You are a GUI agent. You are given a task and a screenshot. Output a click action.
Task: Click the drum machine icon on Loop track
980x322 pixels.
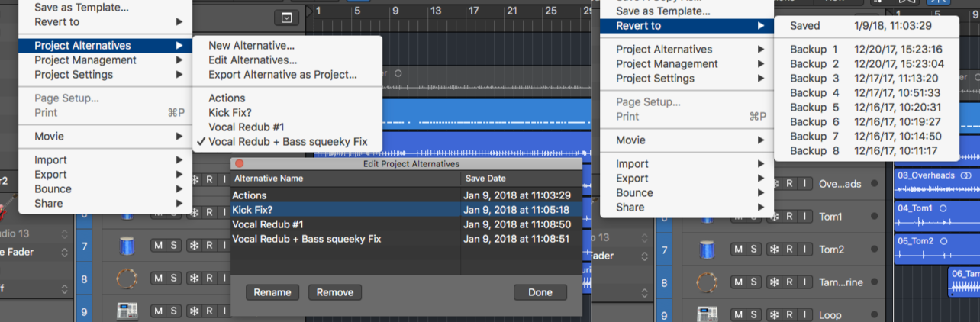709,314
